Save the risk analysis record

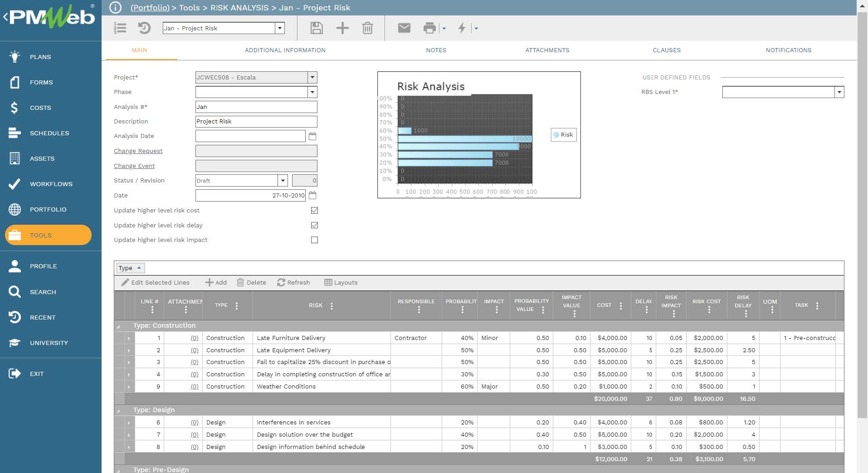[x=317, y=28]
